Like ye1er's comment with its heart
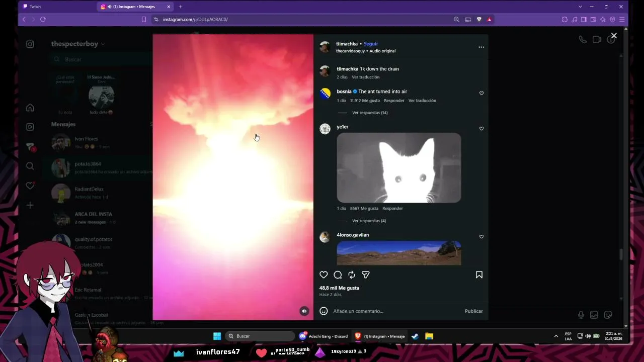Screen dimensions: 644x362 [x=481, y=128]
